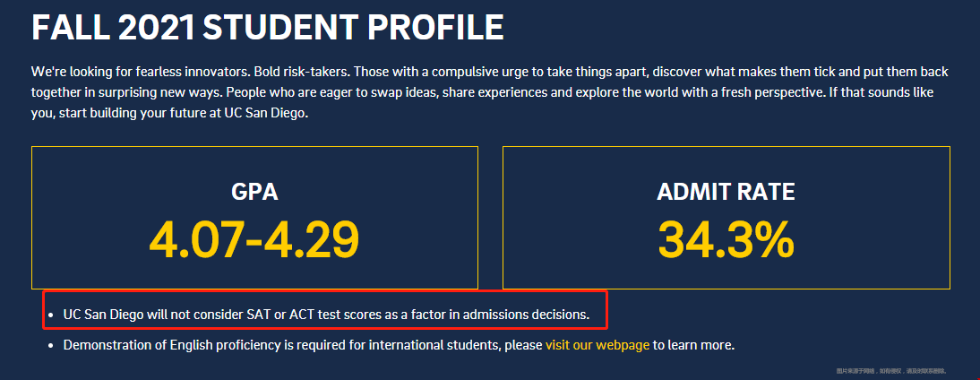Screen dimensions: 980x380
Task: Click the "to learn more" text after the link
Action: click(693, 345)
